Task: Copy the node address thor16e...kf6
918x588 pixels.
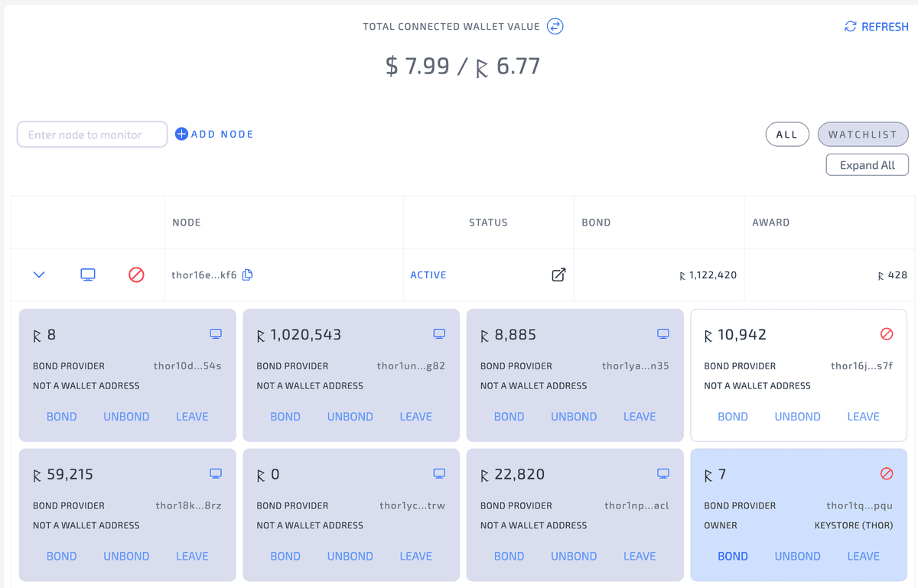Action: point(247,274)
